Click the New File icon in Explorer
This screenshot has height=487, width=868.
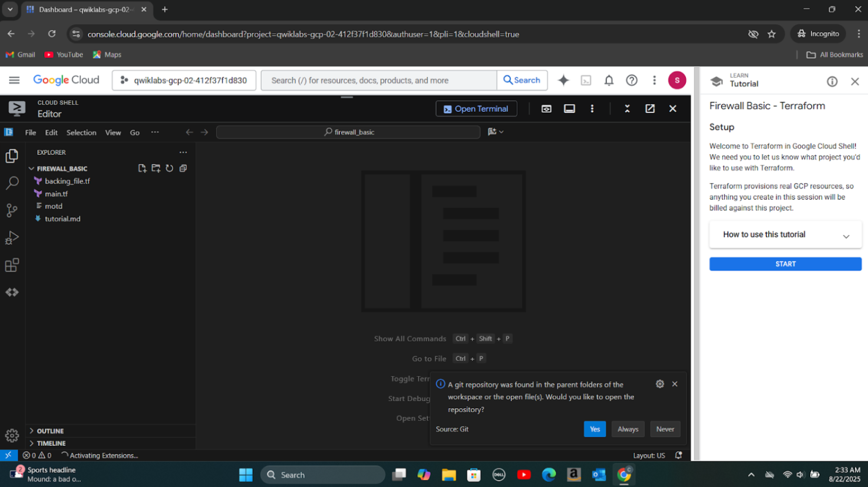click(x=142, y=168)
